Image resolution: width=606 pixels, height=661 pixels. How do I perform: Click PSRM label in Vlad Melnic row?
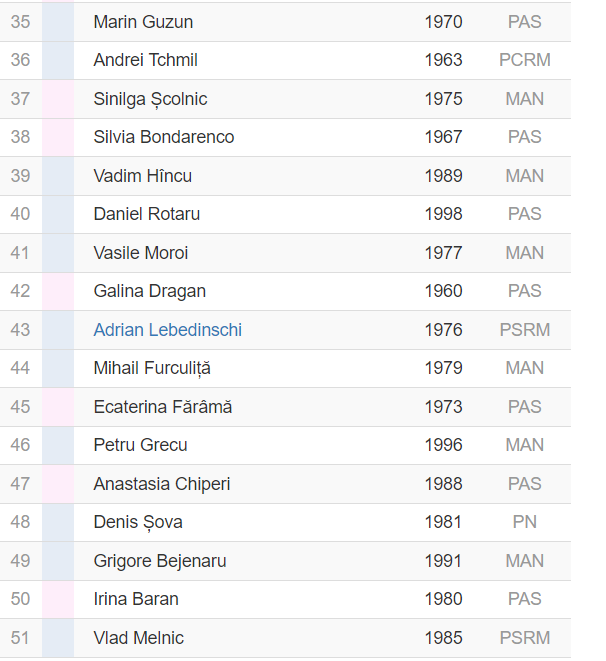pos(525,638)
